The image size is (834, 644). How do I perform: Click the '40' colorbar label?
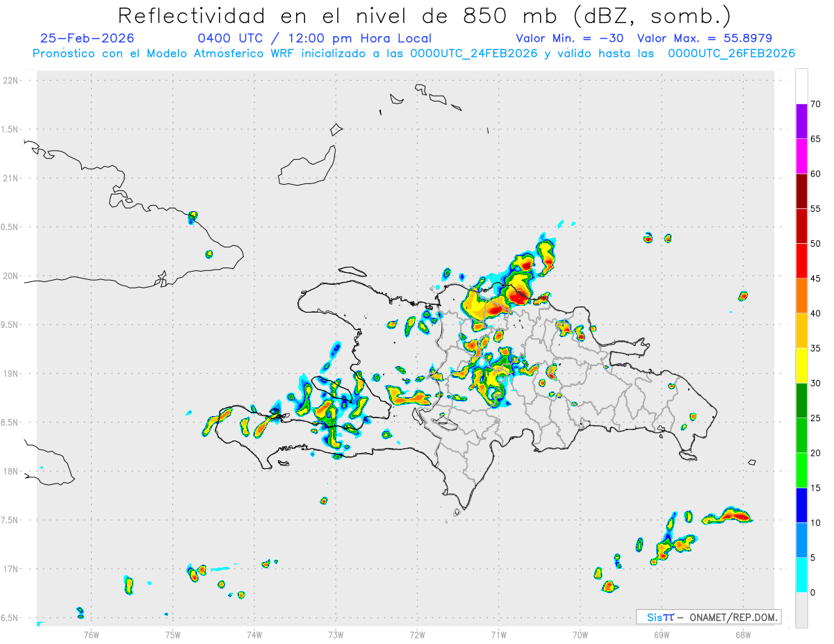[x=815, y=313]
